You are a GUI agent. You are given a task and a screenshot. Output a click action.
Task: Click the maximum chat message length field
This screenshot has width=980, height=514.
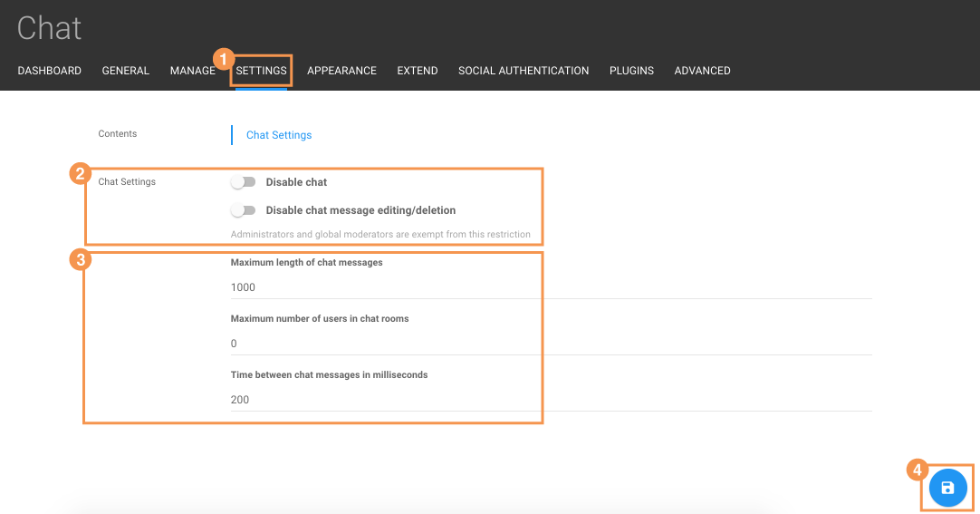coord(552,287)
